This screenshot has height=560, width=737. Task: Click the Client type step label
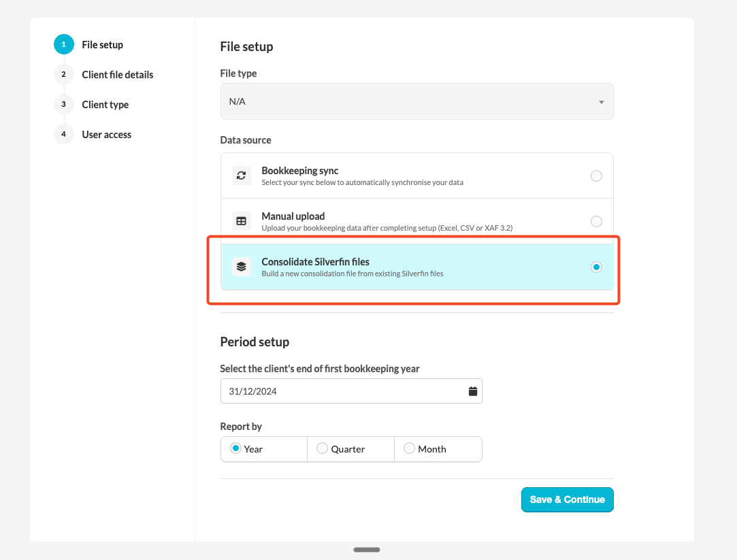tap(105, 105)
